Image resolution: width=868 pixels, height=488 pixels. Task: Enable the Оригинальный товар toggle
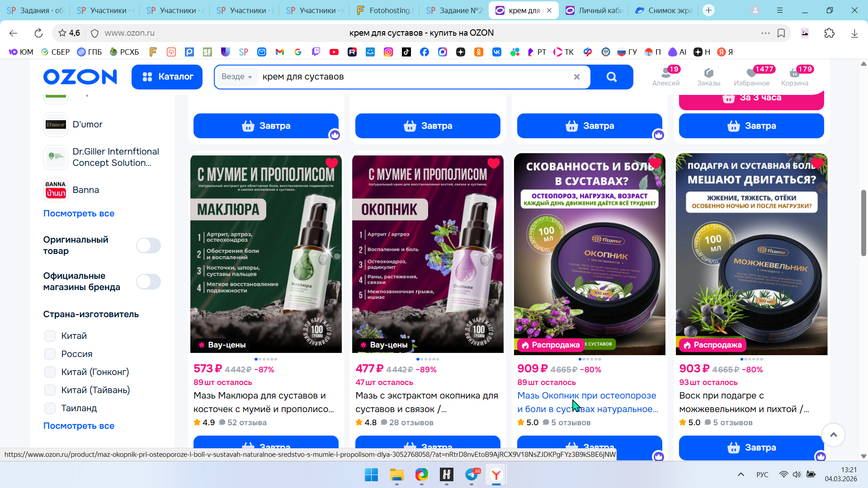tap(148, 246)
